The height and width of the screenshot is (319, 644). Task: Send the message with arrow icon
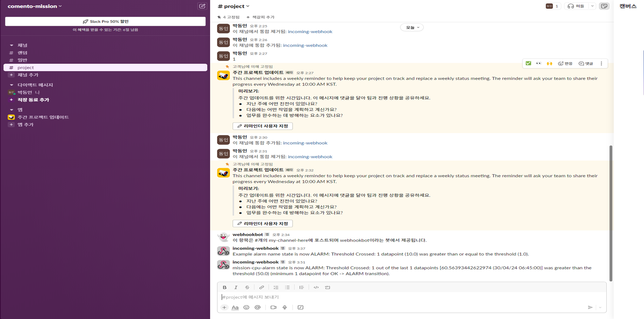click(x=590, y=307)
